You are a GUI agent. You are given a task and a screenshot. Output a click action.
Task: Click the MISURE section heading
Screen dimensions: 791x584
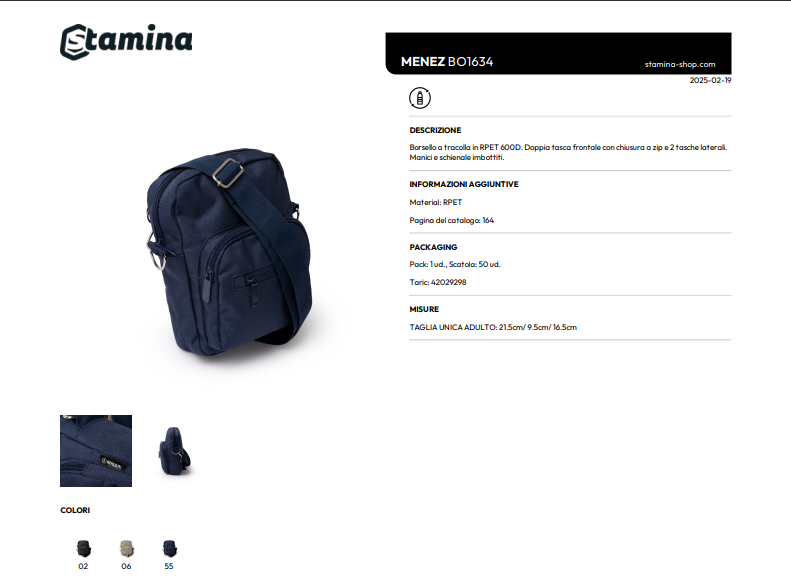(424, 309)
